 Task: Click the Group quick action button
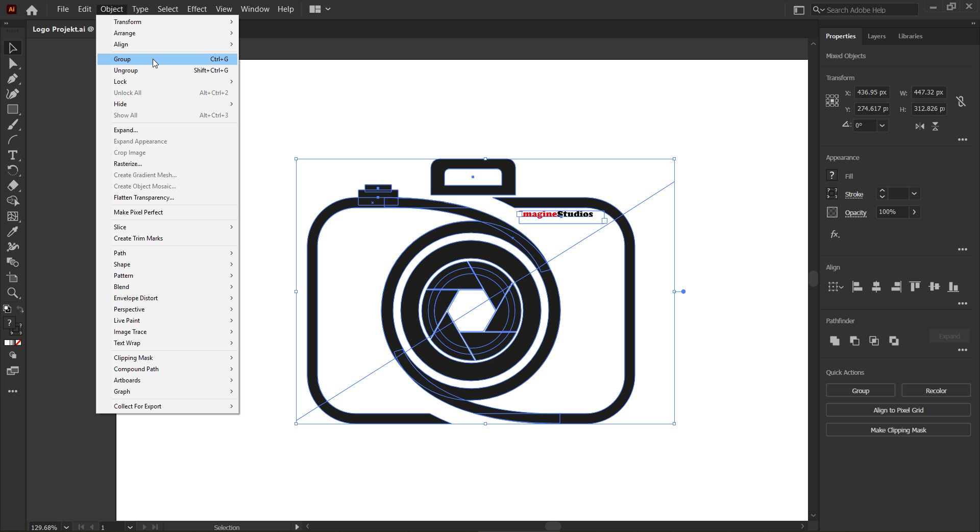coord(861,391)
